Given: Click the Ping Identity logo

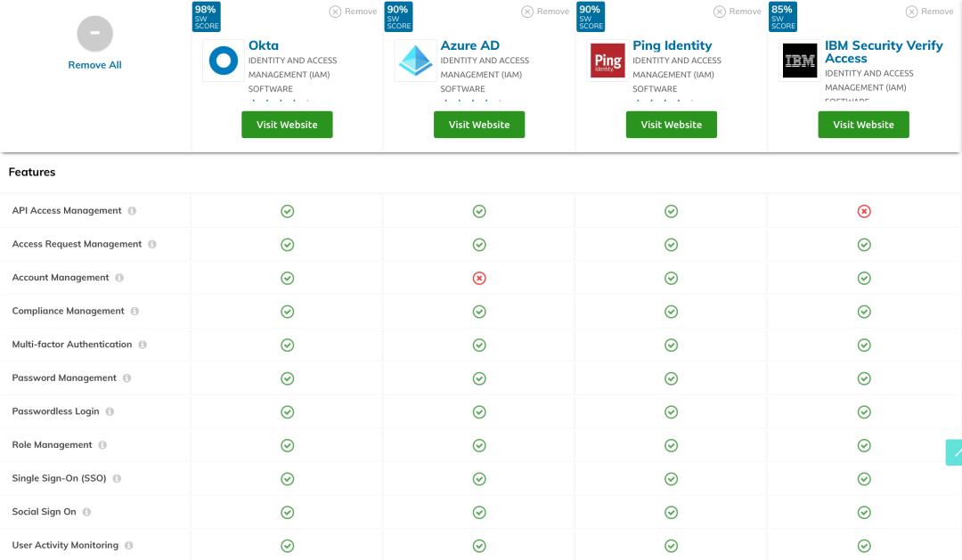Looking at the screenshot, I should pos(607,61).
